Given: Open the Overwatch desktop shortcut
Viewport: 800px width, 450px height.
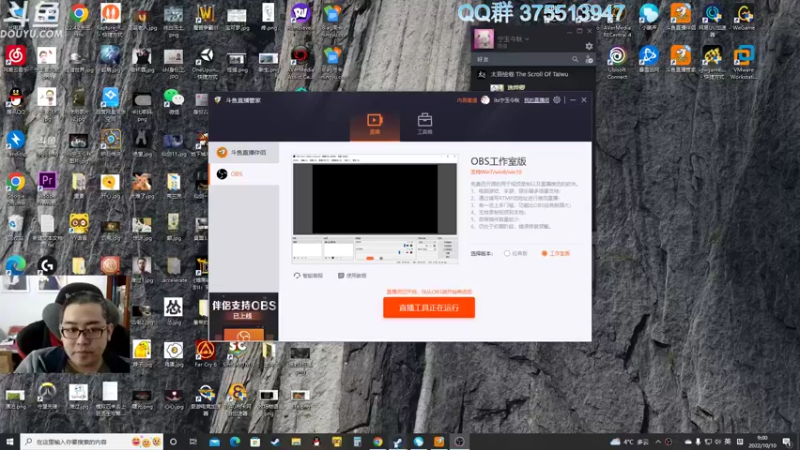Looking at the screenshot, I should [47, 396].
